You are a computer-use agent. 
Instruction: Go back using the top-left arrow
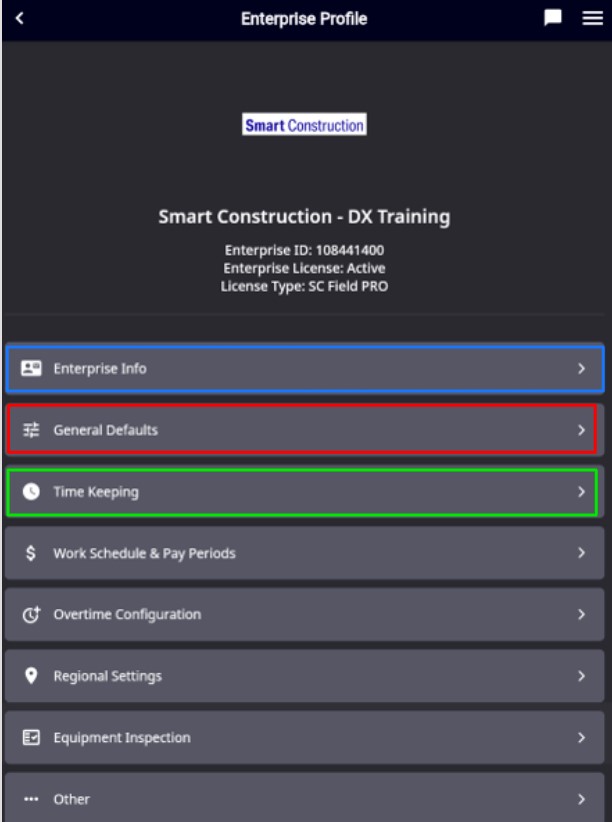20,18
